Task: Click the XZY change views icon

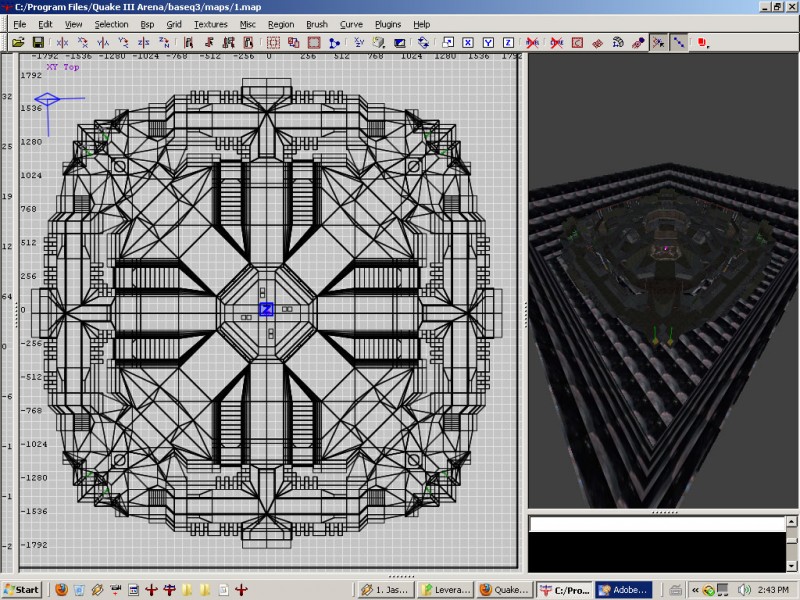Action: [359, 42]
